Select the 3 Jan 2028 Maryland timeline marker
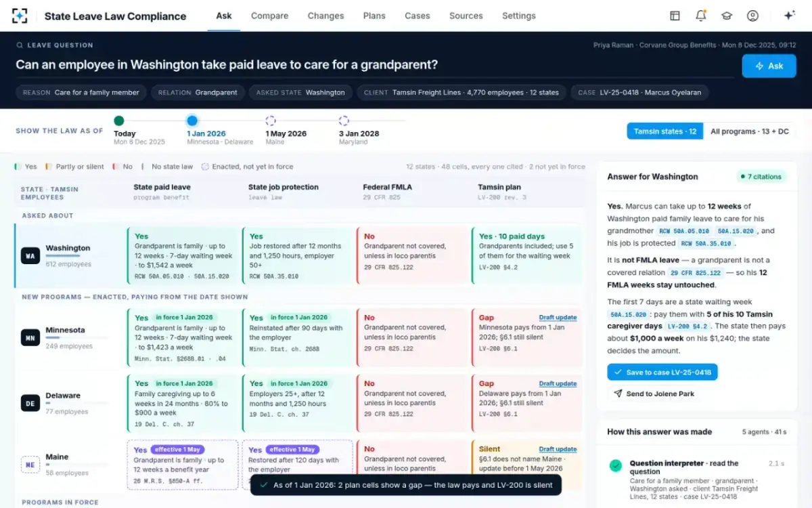812x508 pixels. click(344, 121)
